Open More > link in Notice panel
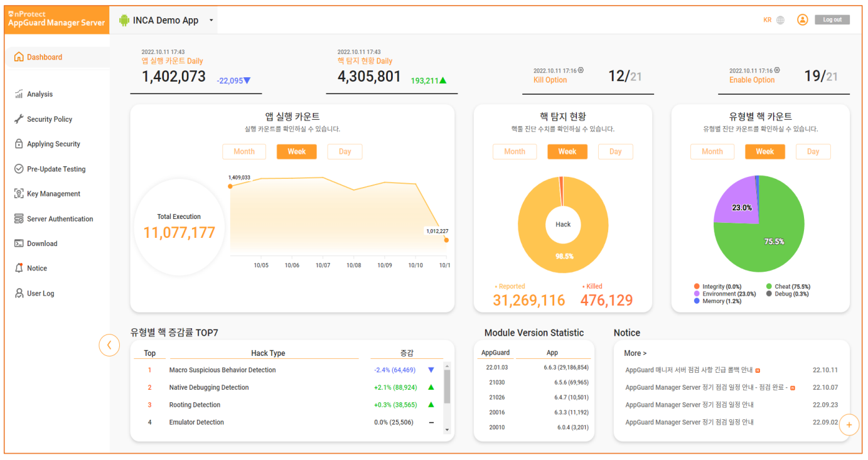The image size is (868, 460). [635, 353]
